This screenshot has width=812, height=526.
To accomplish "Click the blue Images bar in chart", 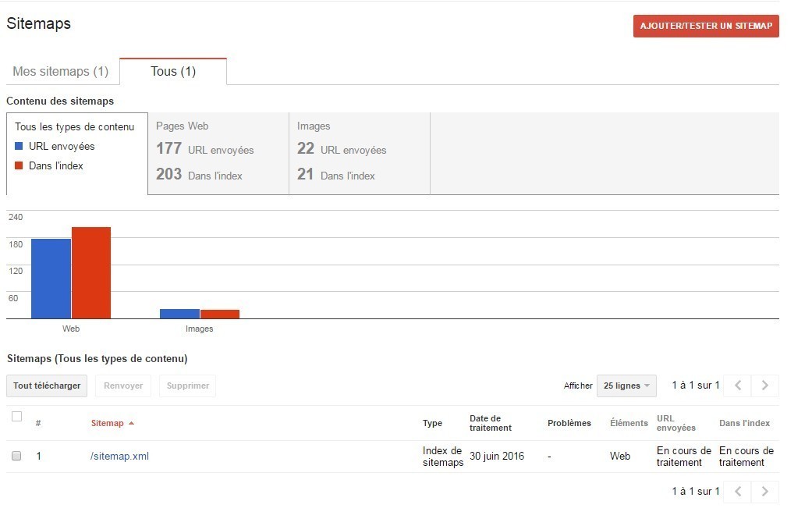I will click(x=179, y=314).
